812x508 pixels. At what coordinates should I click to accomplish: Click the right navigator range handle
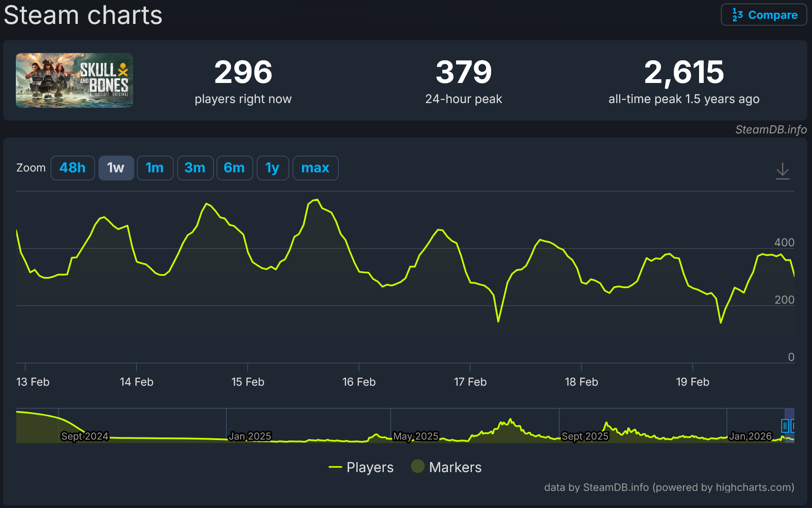tap(793, 426)
